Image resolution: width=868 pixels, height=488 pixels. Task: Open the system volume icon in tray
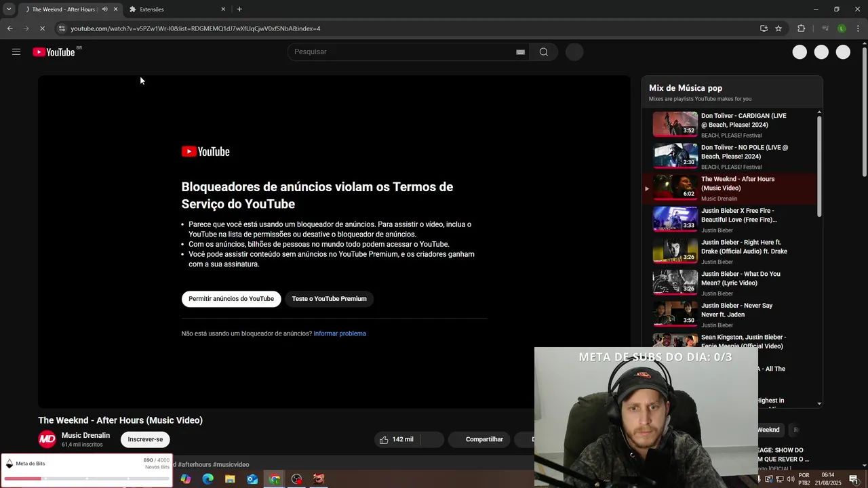pos(790,479)
